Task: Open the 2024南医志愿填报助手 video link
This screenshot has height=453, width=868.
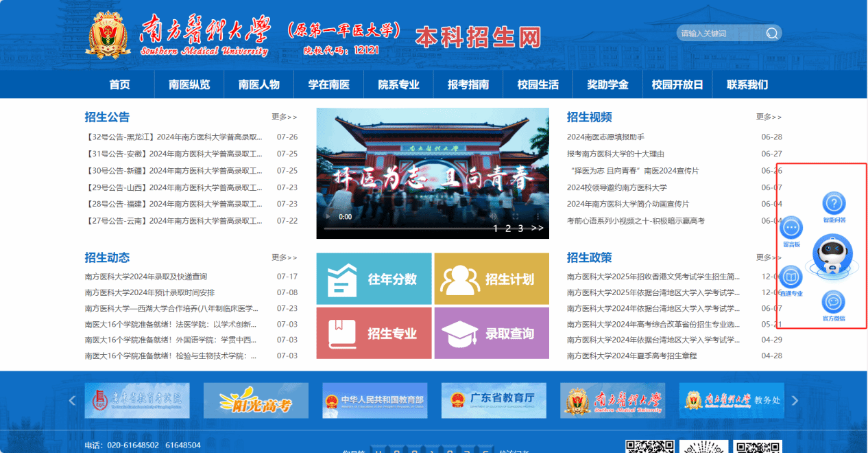Action: (x=605, y=137)
